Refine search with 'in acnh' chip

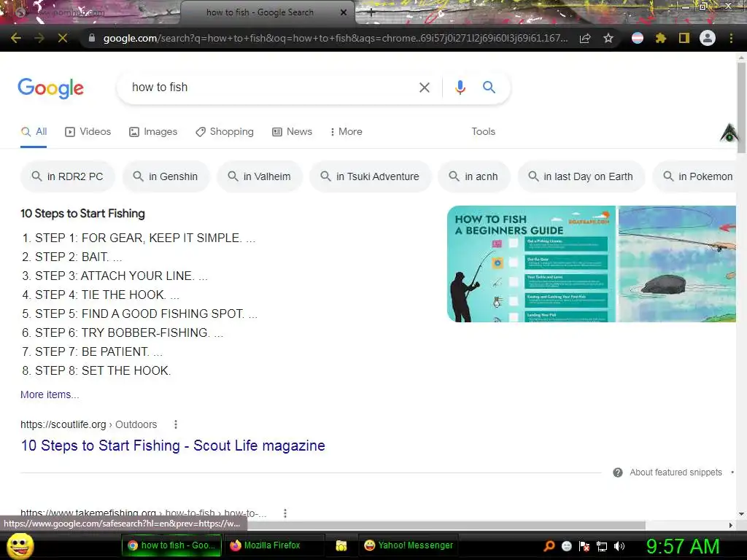pyautogui.click(x=474, y=176)
